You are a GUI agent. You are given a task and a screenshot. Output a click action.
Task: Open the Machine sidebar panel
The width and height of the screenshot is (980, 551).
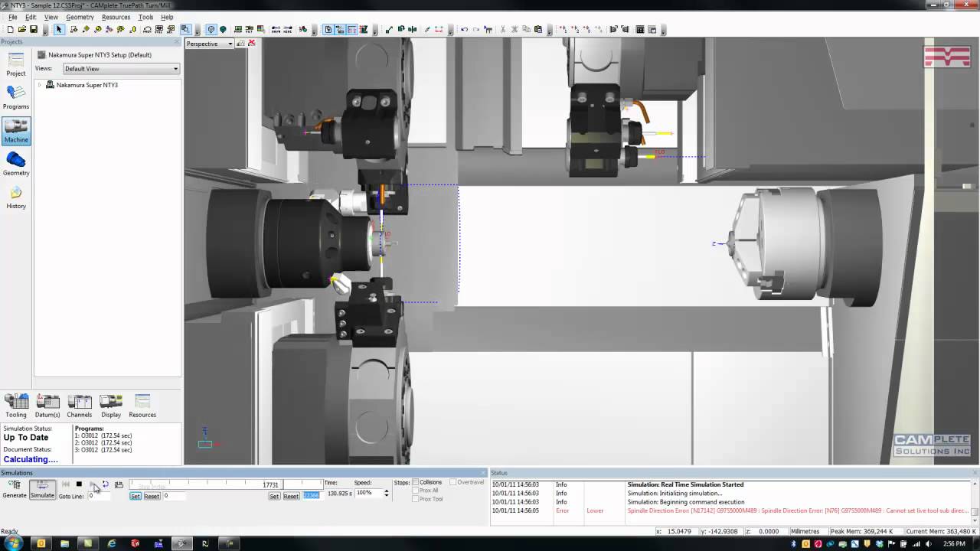coord(16,131)
